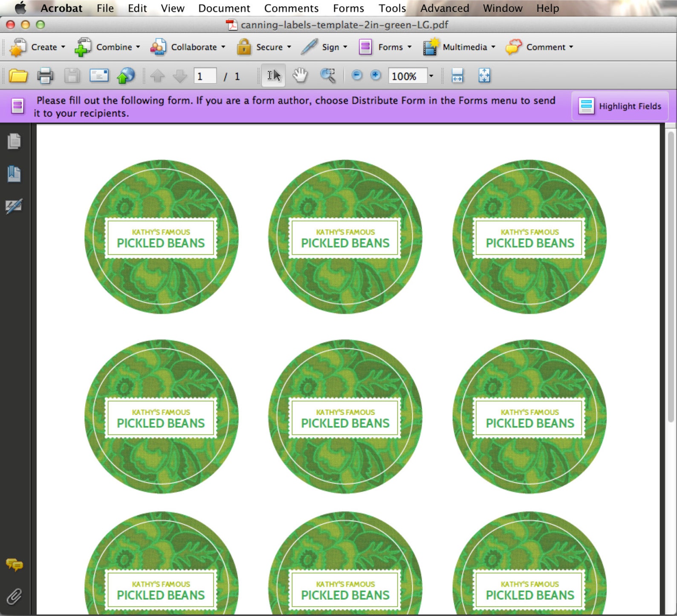Open the Help menu
The image size is (677, 616).
pos(547,8)
